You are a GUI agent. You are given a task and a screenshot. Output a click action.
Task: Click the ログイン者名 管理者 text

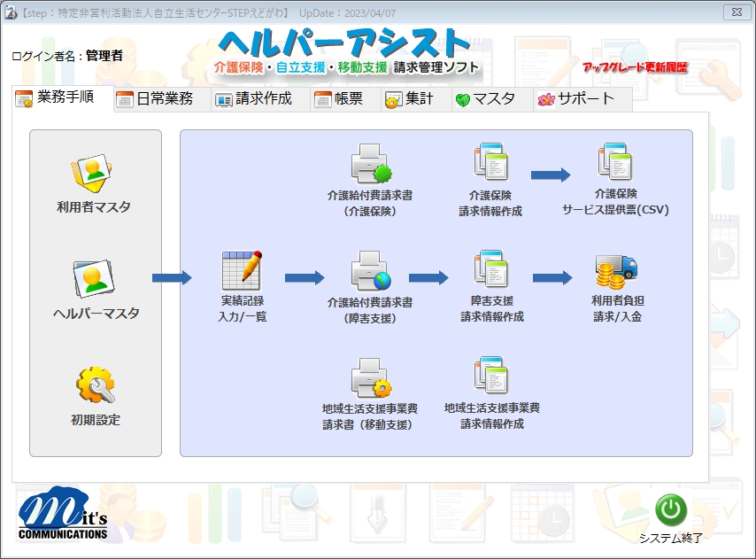pos(67,56)
